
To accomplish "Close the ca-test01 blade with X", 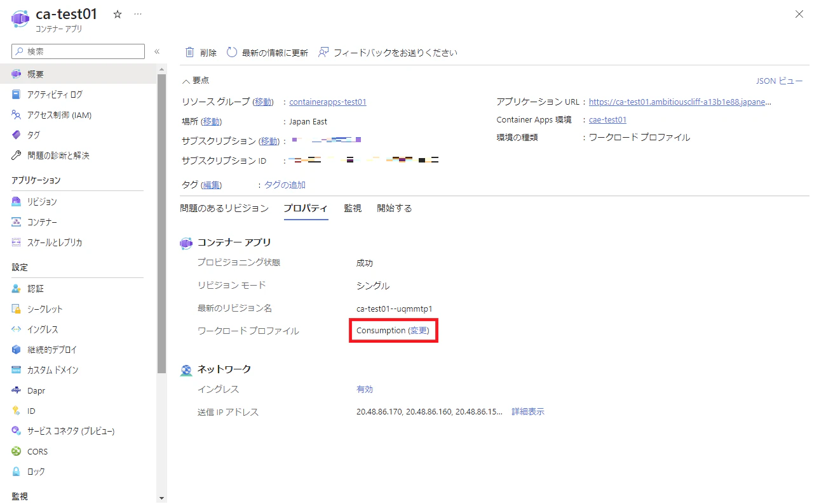I will [x=799, y=15].
